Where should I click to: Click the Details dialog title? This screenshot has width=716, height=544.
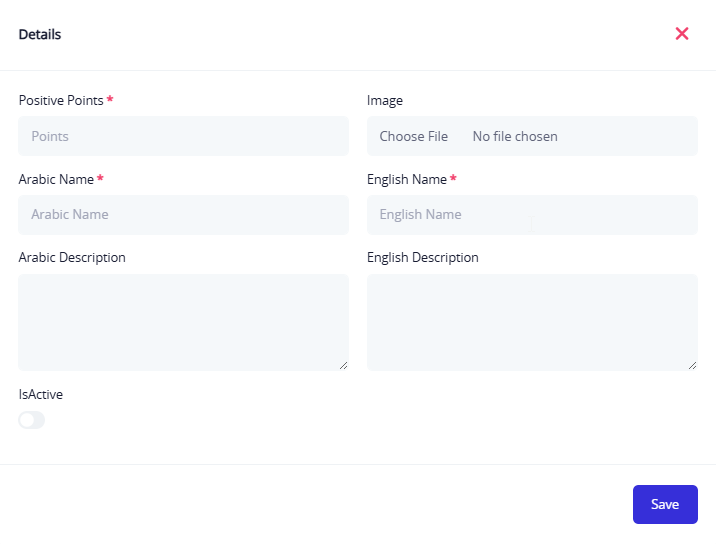(40, 34)
